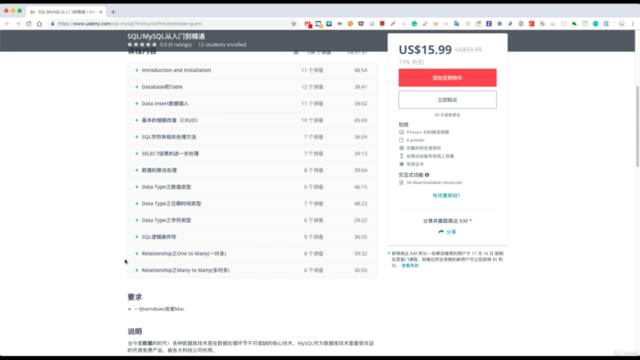Click the course star rating
This screenshot has width=640, height=360.
[x=142, y=44]
